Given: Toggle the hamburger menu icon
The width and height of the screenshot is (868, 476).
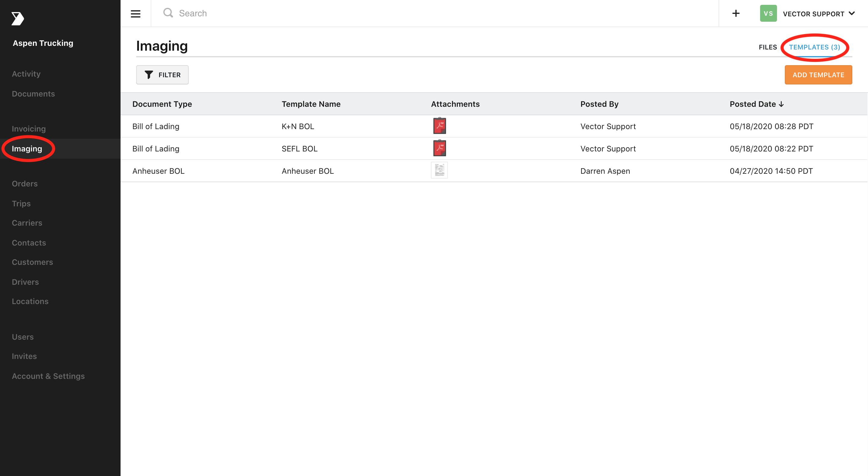Looking at the screenshot, I should 135,14.
